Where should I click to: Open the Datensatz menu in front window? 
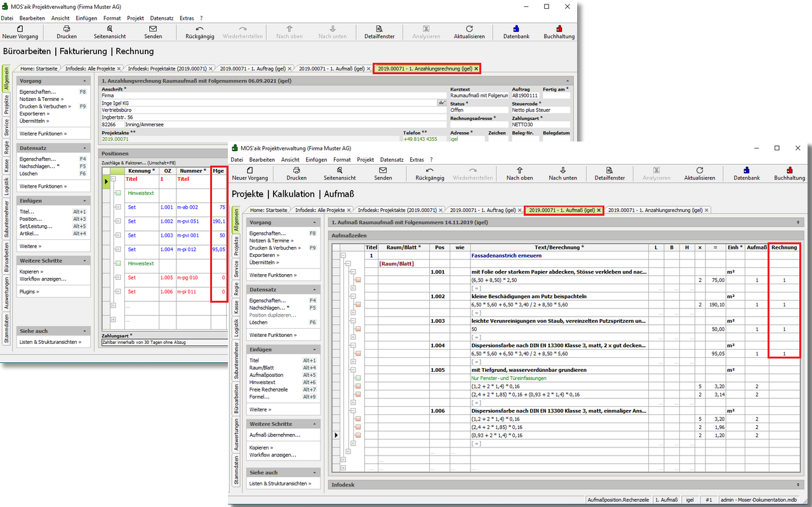[393, 160]
